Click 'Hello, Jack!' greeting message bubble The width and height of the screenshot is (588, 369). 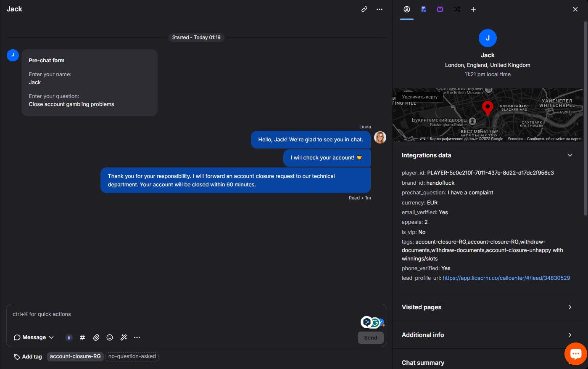tap(311, 140)
